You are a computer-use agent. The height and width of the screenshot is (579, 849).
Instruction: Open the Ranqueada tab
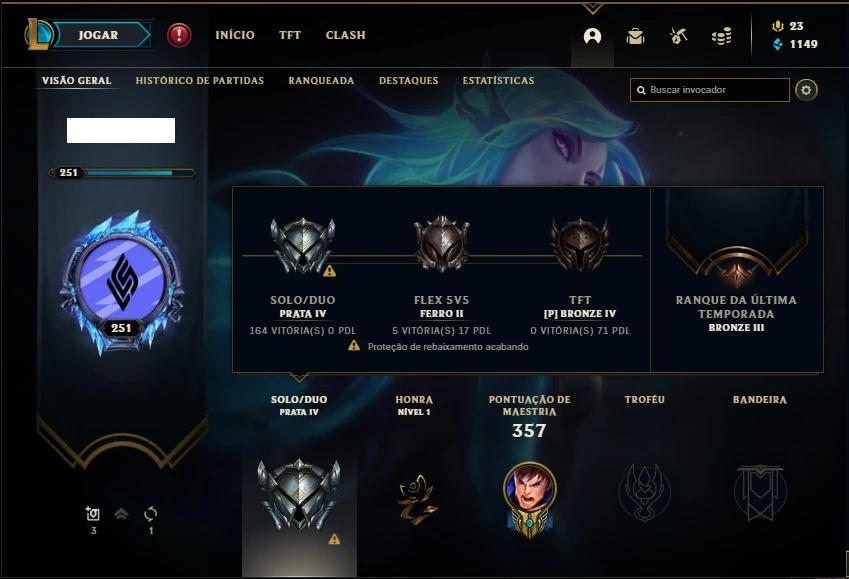click(x=321, y=80)
